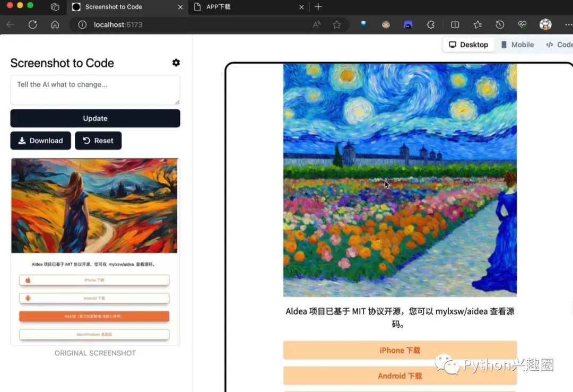Screen dimensions: 573x392
Task: Click the localhost:5173 address bar
Action: [x=209, y=24]
